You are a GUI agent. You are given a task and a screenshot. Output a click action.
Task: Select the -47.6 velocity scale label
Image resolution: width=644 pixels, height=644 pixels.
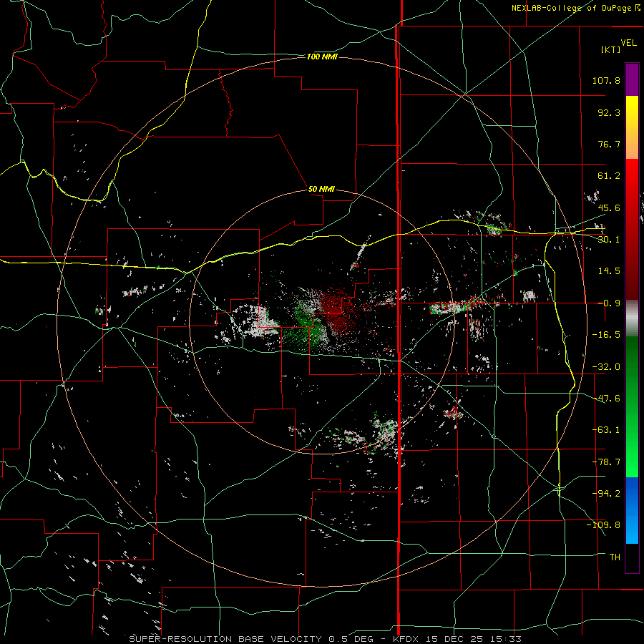tap(606, 399)
